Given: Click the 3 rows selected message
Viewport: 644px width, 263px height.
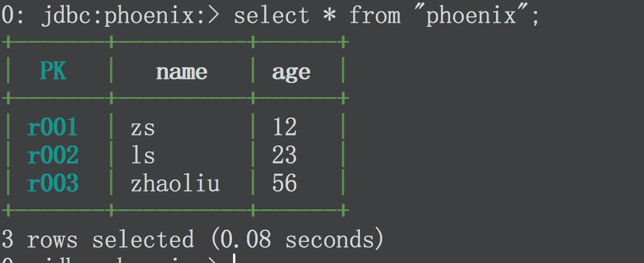Looking at the screenshot, I should (98, 239).
